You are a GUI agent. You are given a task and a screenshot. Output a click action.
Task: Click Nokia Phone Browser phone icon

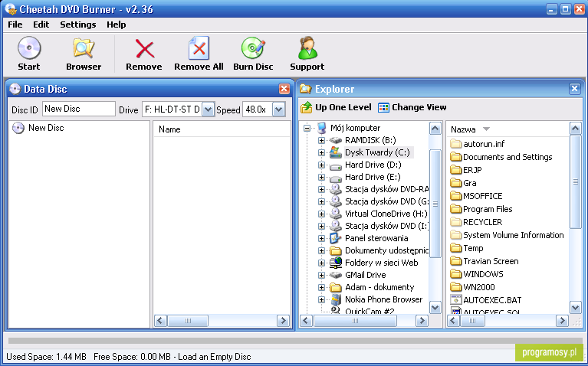pyautogui.click(x=336, y=299)
